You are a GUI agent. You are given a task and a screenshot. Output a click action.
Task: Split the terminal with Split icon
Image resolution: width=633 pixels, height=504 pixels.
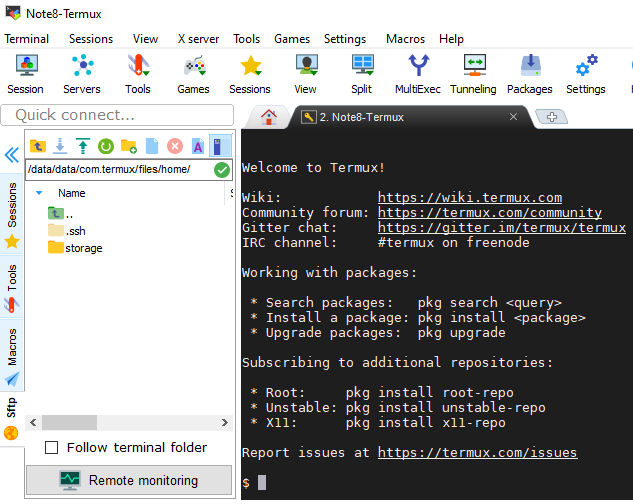tap(361, 74)
